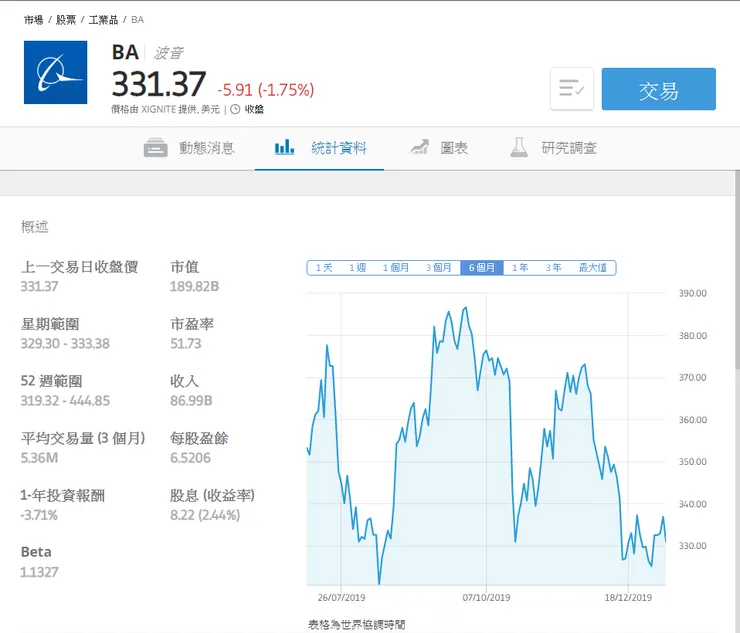Select the 1週 chart range
Screen dimensions: 740x633
[x=358, y=268]
